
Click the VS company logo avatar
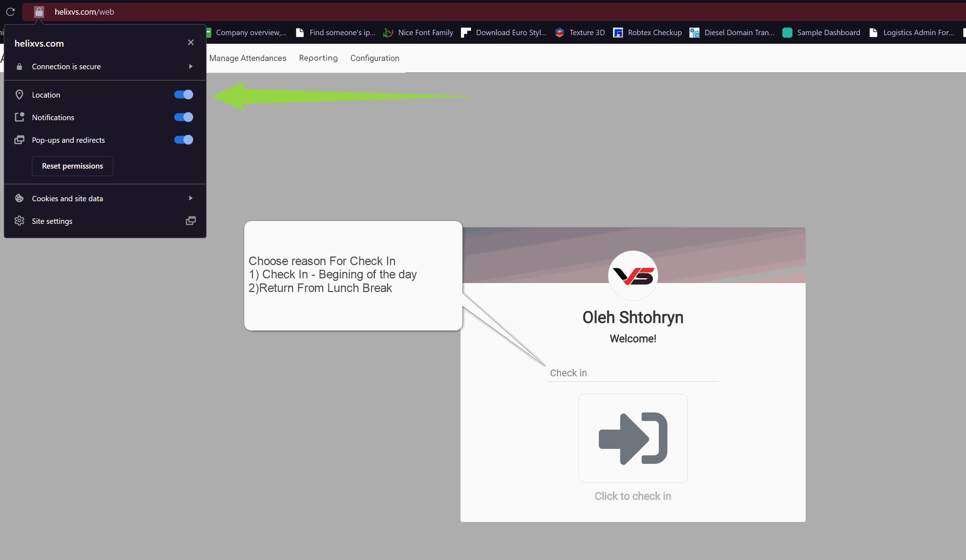click(x=632, y=276)
